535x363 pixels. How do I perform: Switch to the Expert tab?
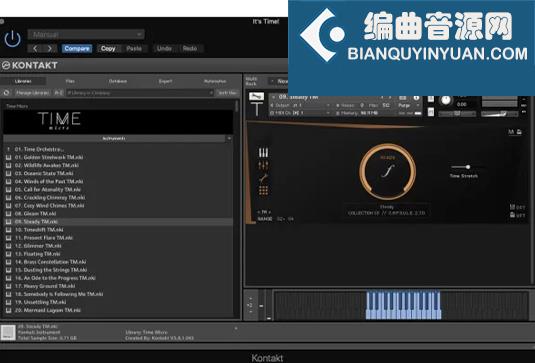point(165,81)
